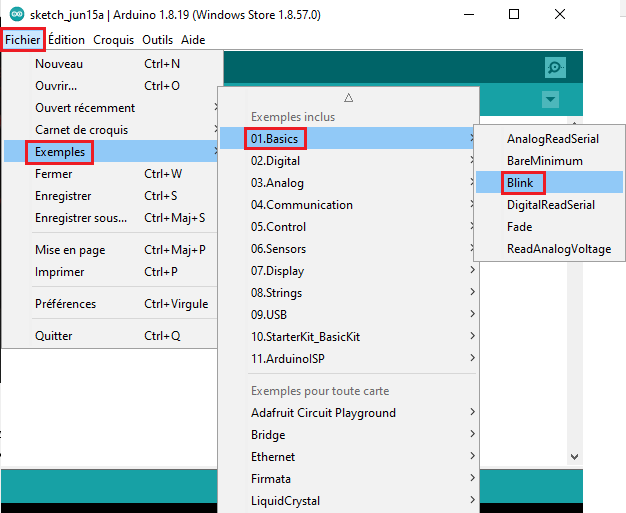Open the tab dropdown arrow button
This screenshot has width=626, height=513.
tap(550, 99)
